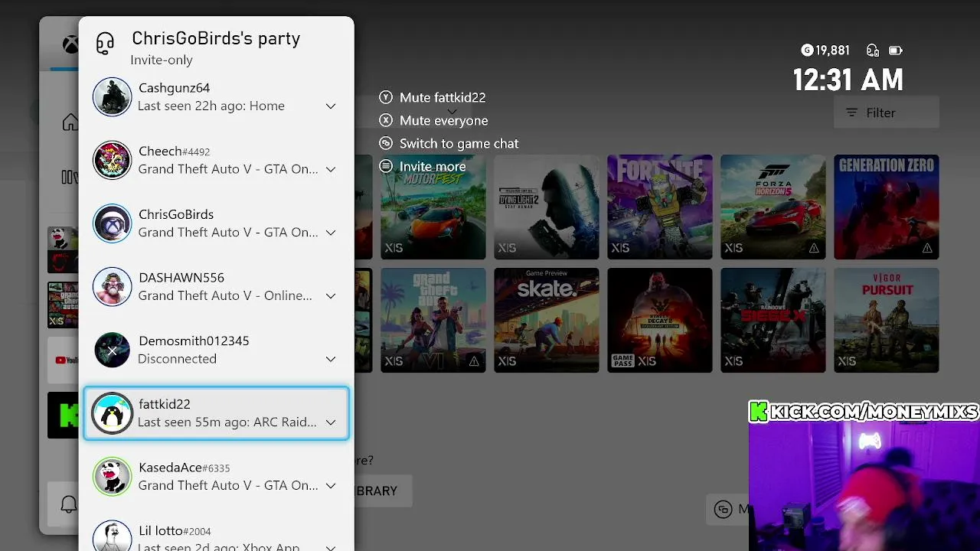The width and height of the screenshot is (980, 551).
Task: Expand Demosmith012345 options chevron
Action: pyautogui.click(x=331, y=359)
